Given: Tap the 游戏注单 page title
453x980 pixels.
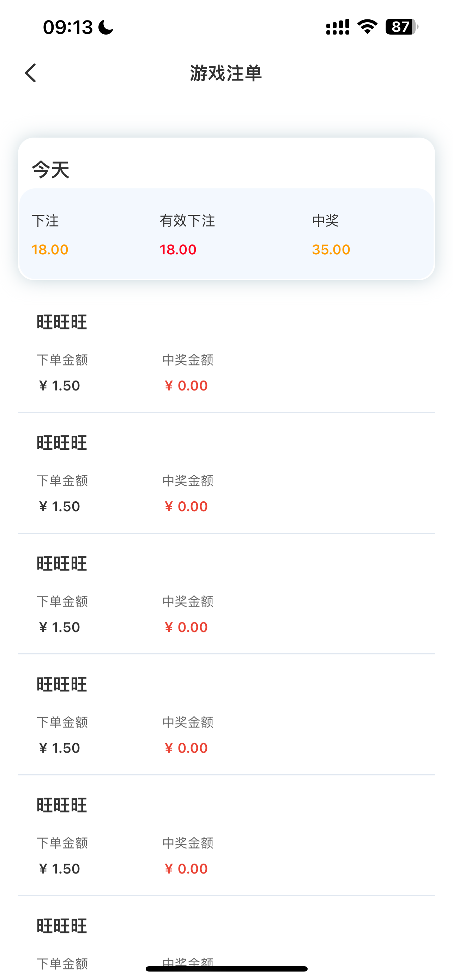Looking at the screenshot, I should (x=226, y=73).
